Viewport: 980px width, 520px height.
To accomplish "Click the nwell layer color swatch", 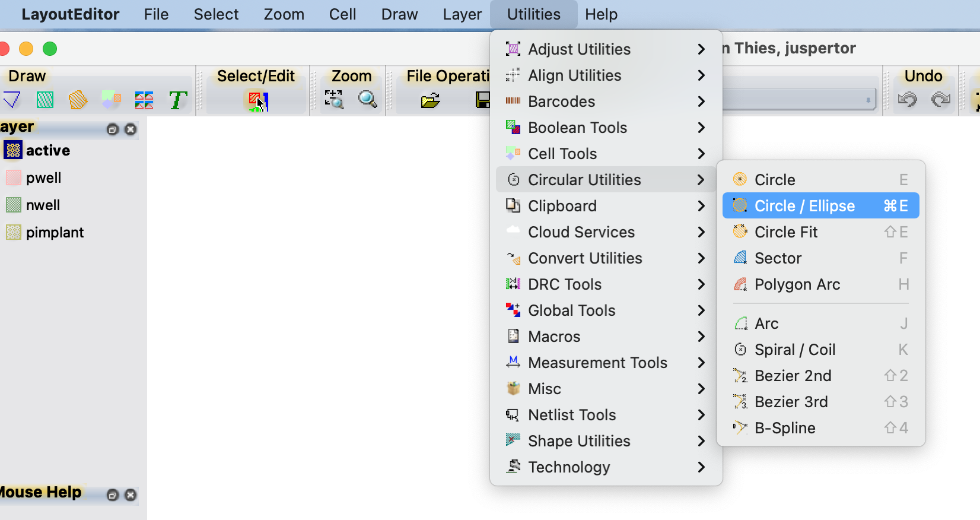I will pyautogui.click(x=13, y=205).
